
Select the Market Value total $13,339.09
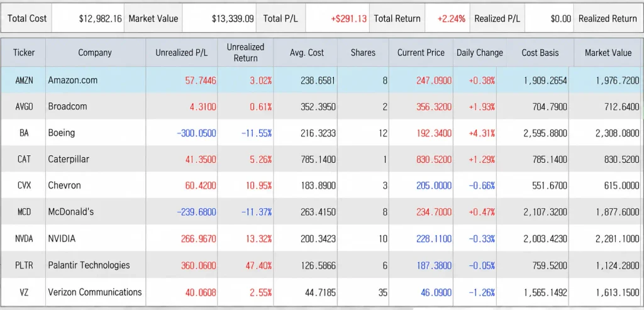(x=233, y=18)
